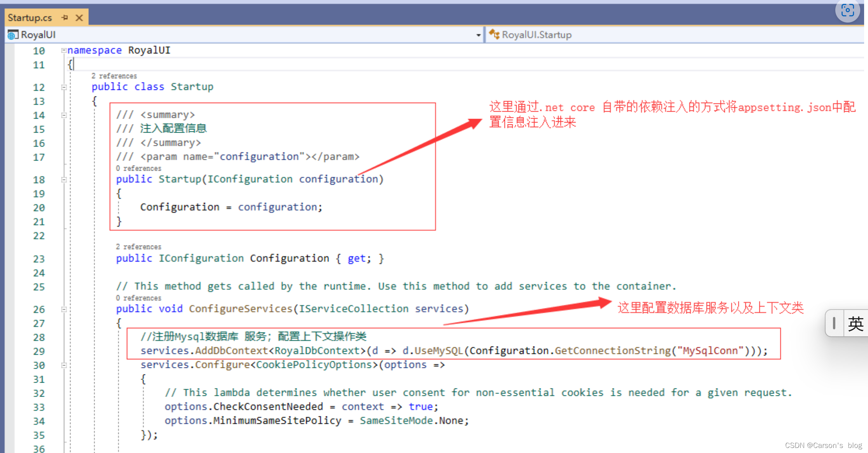Collapse the namespace RoyalUI block
This screenshot has width=868, height=453.
pyautogui.click(x=64, y=50)
